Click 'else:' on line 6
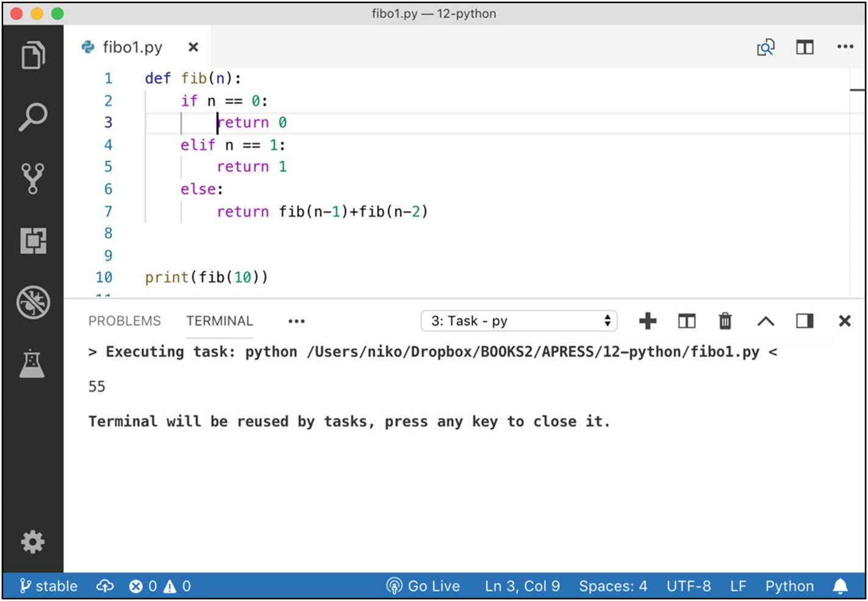The width and height of the screenshot is (868, 601). tap(202, 190)
